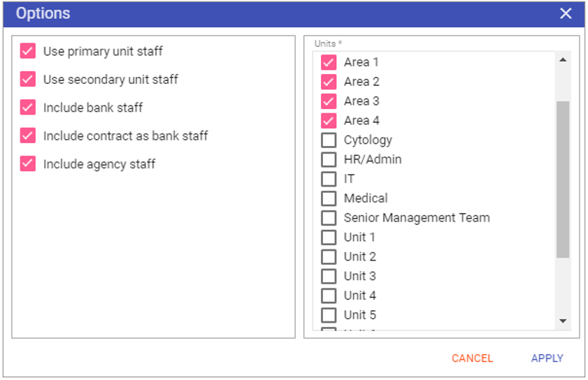Viewport: 588px width, 380px height.
Task: Deselect Area 1 unit
Action: pos(329,62)
